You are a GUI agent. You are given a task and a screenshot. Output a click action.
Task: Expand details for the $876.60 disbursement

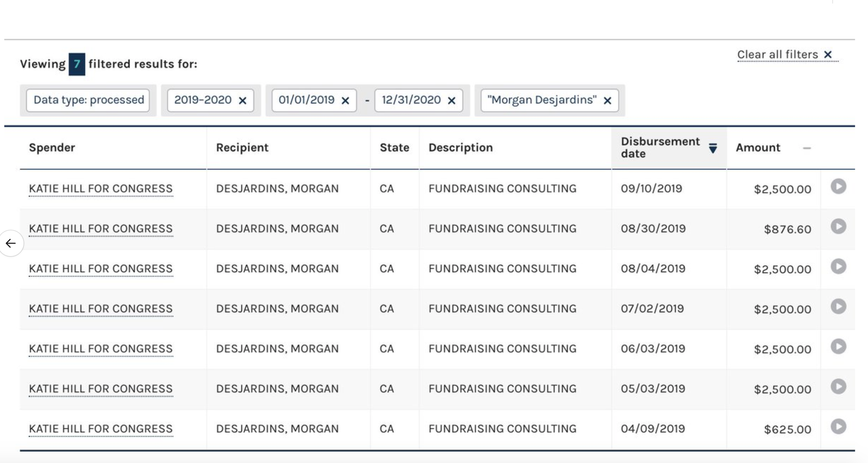(838, 226)
